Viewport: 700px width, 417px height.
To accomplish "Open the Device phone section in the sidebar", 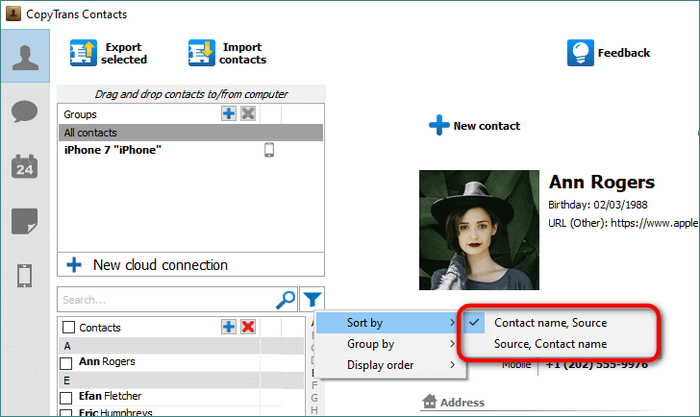I will [x=25, y=275].
